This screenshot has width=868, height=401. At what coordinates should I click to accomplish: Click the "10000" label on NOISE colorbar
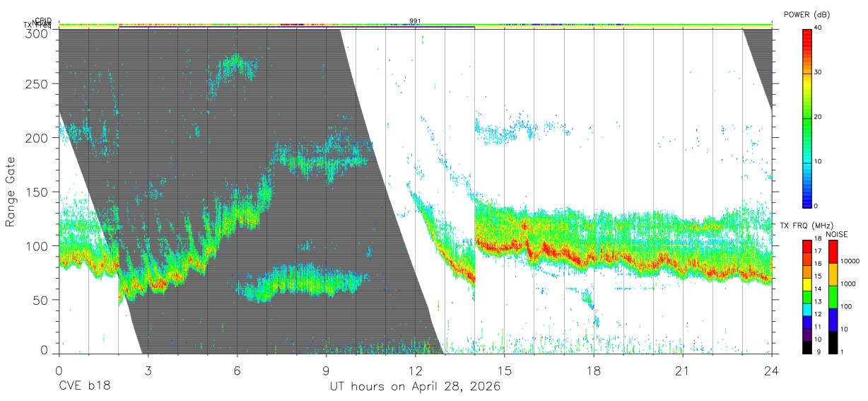[x=849, y=261]
